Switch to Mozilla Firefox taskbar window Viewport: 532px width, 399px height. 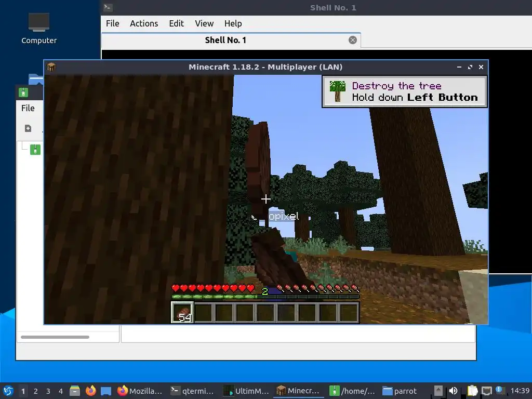(x=140, y=391)
